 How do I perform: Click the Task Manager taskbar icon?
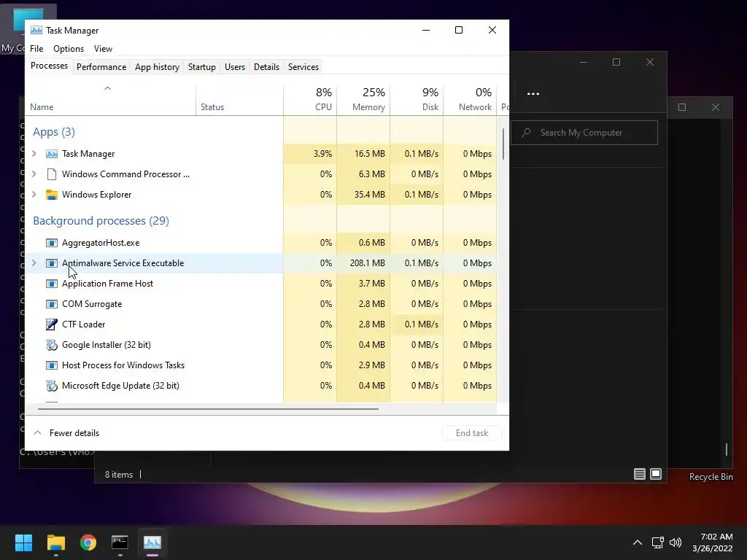pyautogui.click(x=152, y=542)
